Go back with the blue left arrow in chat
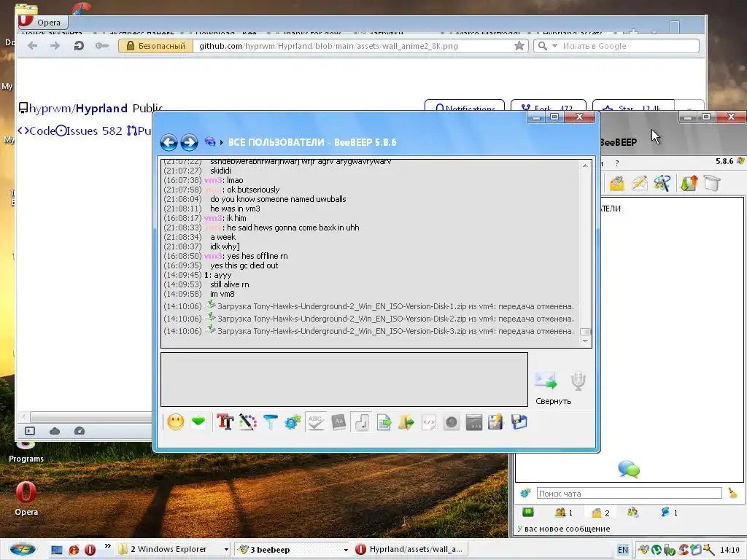747x560 pixels. click(x=169, y=142)
